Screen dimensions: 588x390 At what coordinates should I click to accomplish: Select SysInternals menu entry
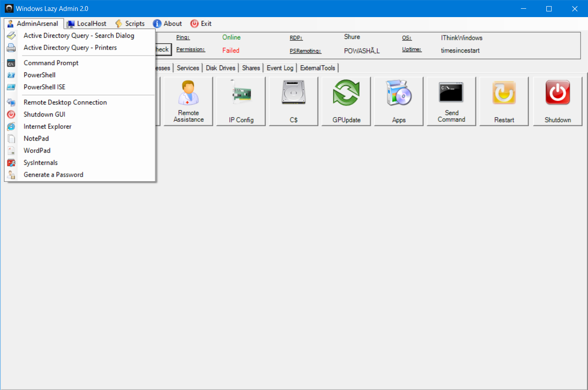click(80, 163)
